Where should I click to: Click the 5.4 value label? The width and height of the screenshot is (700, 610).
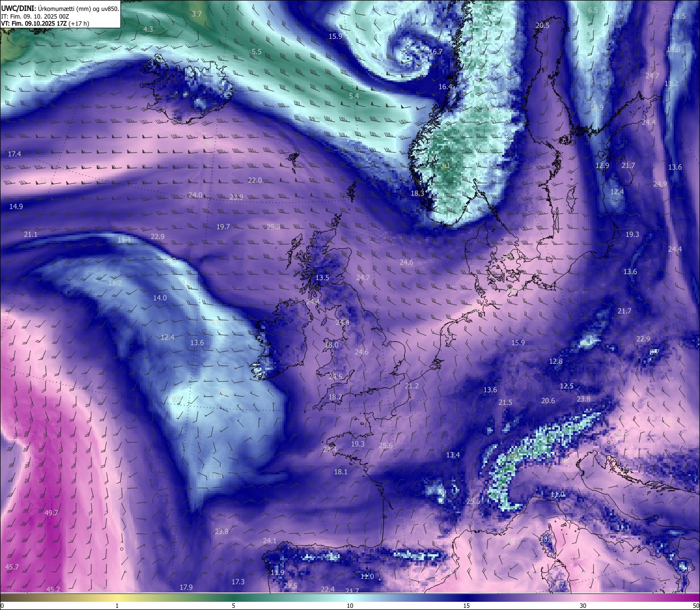(x=354, y=96)
